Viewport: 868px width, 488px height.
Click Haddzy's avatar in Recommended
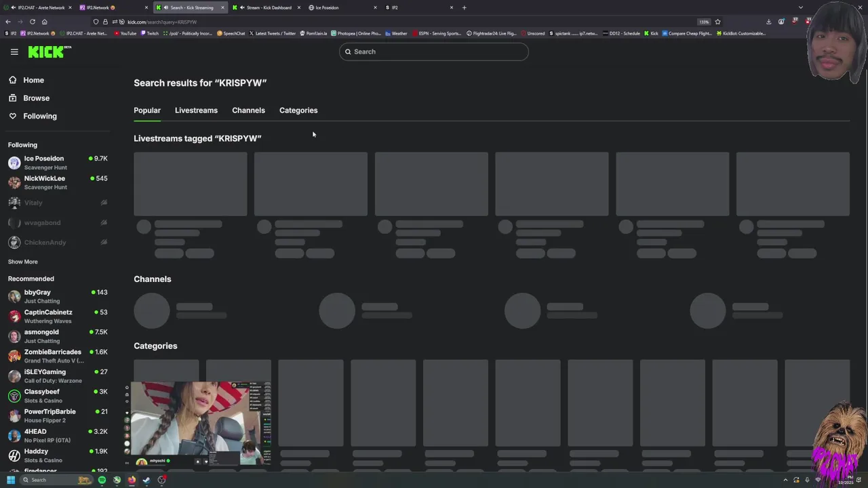click(14, 455)
